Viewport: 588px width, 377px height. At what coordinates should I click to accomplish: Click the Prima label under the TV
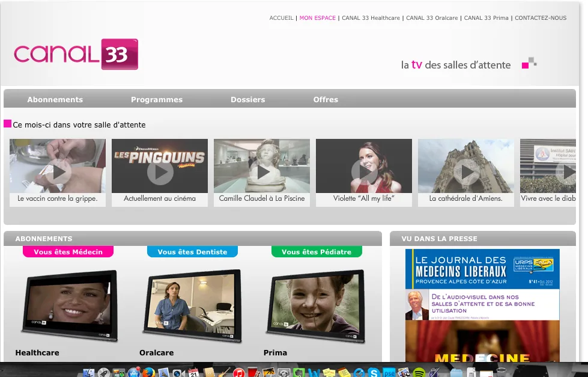tap(275, 352)
